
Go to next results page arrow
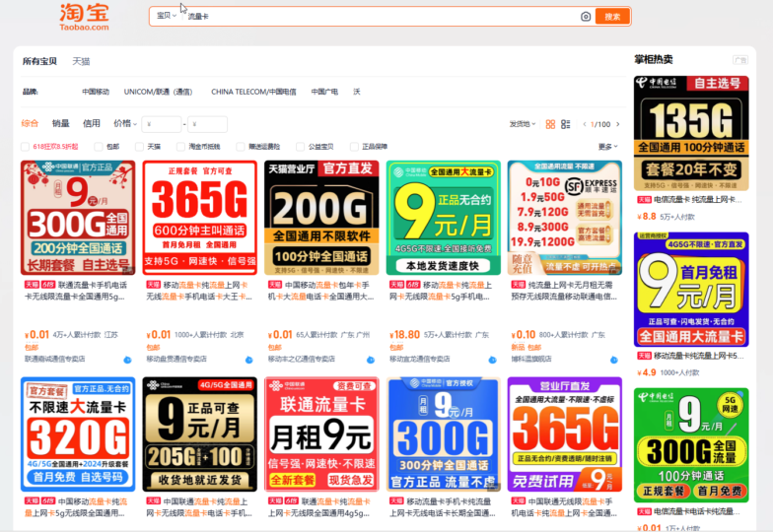click(x=618, y=124)
